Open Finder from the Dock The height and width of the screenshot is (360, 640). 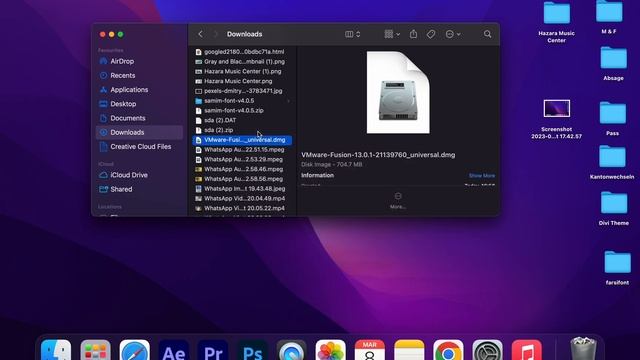pos(56,350)
